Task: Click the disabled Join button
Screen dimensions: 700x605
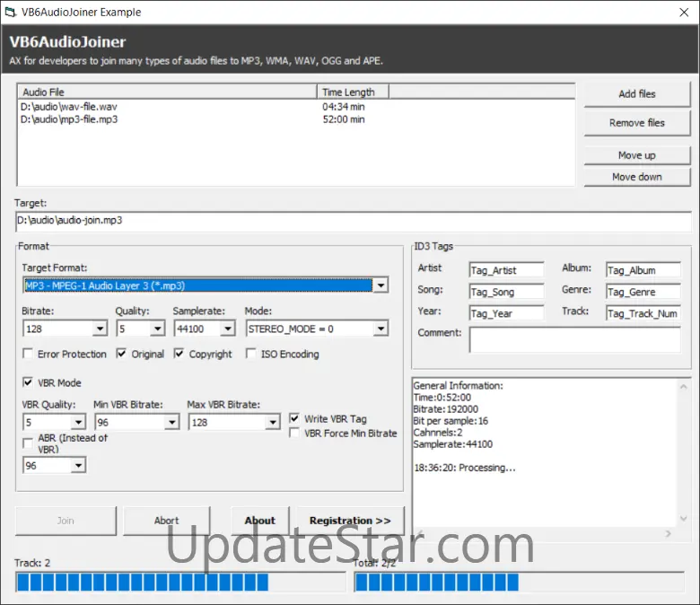Action: (x=66, y=521)
